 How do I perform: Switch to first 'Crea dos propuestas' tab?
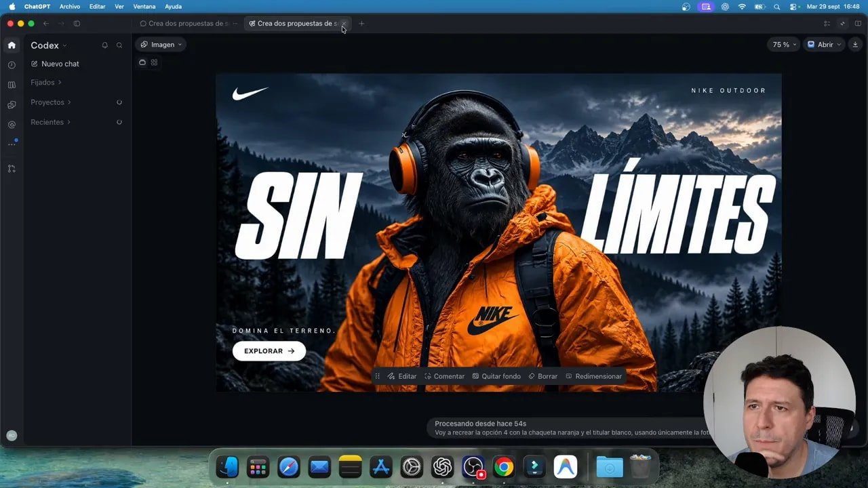tap(189, 23)
